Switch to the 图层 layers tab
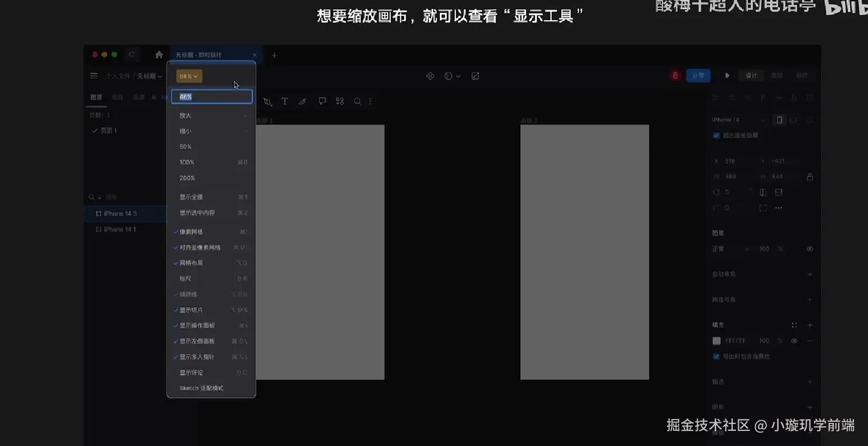868x446 pixels. click(x=97, y=97)
